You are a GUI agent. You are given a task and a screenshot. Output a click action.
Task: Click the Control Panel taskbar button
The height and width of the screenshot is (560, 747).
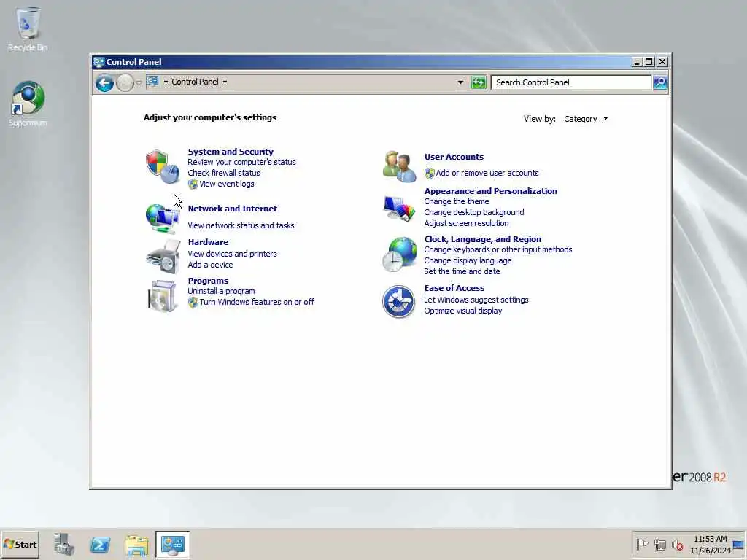(x=172, y=544)
